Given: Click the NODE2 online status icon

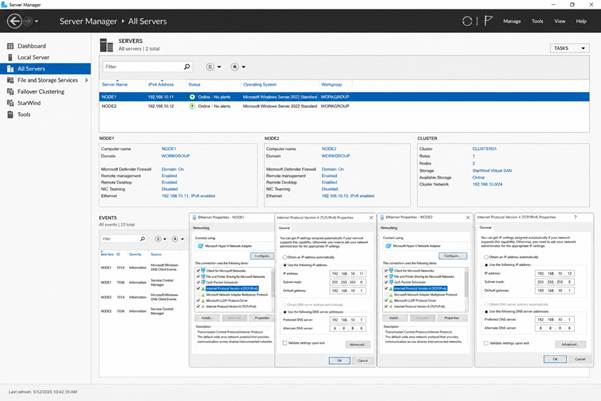Looking at the screenshot, I should (192, 106).
